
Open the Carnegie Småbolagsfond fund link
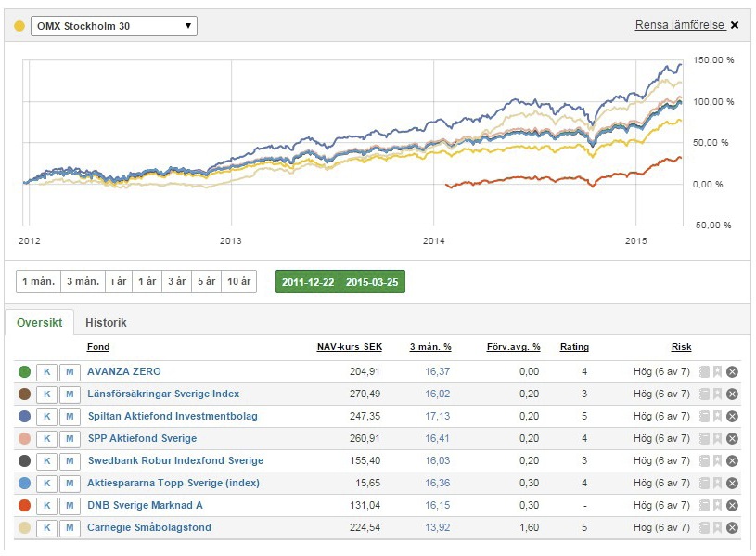pyautogui.click(x=148, y=528)
